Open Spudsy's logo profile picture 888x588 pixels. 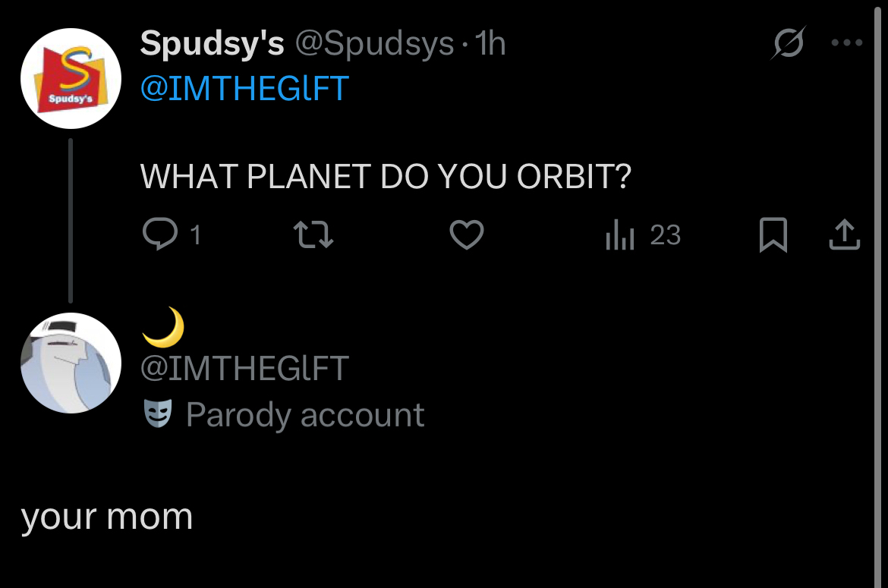point(71,78)
